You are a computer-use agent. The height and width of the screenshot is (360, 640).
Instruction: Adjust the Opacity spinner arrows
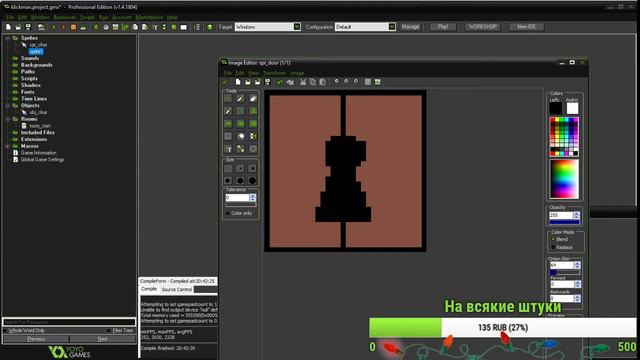tap(576, 215)
